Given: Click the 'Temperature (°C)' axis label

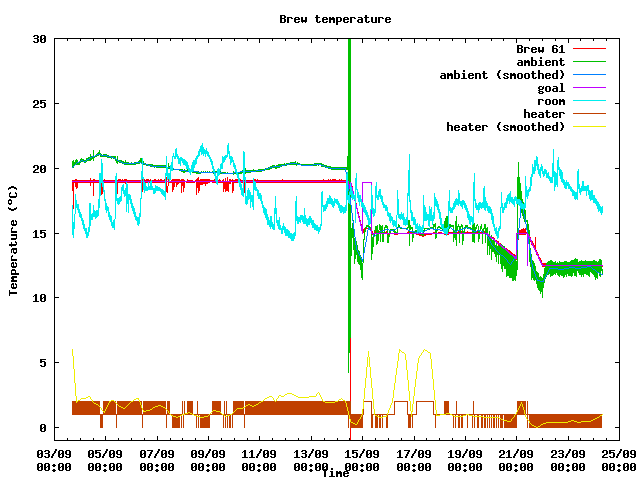Looking at the screenshot, I should click(x=13, y=241).
